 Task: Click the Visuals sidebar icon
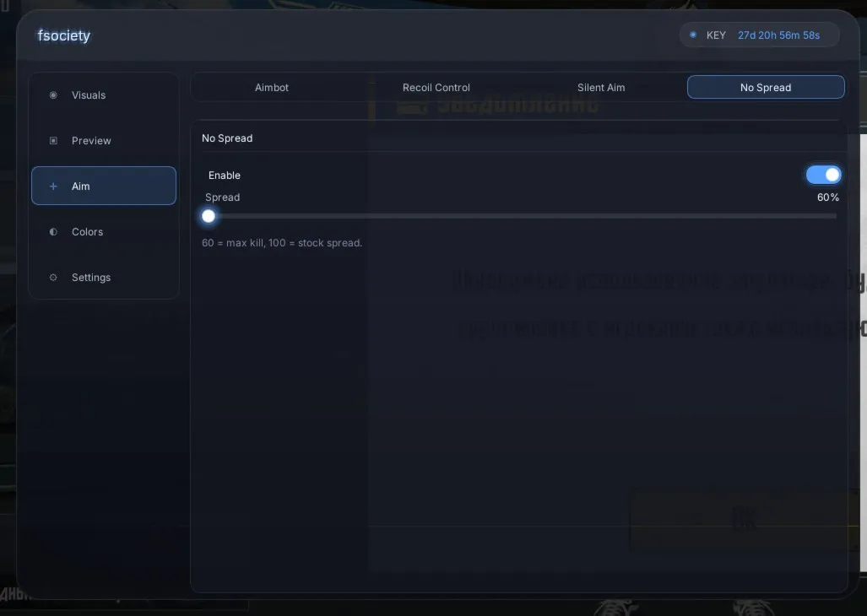[53, 95]
